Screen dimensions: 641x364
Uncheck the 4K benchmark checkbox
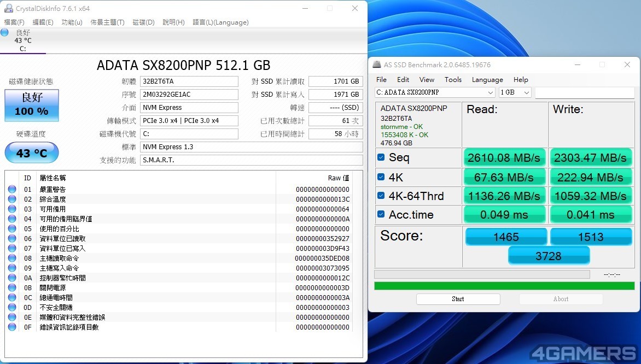(381, 177)
